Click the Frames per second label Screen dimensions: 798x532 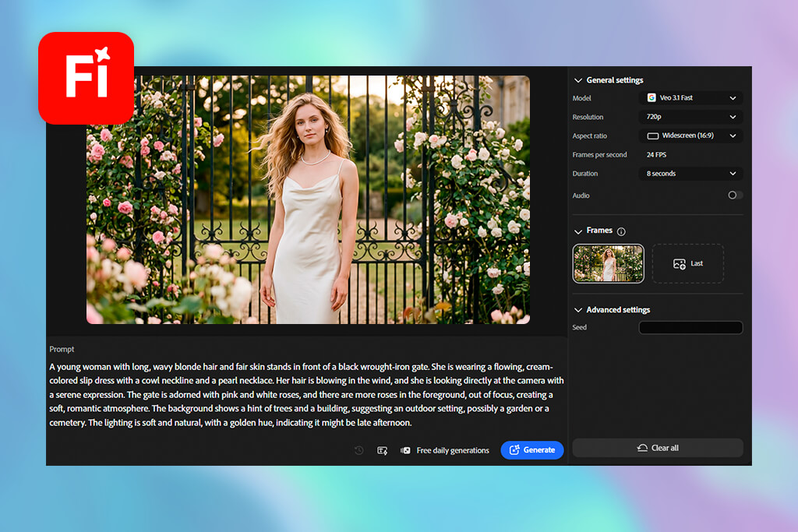click(599, 155)
